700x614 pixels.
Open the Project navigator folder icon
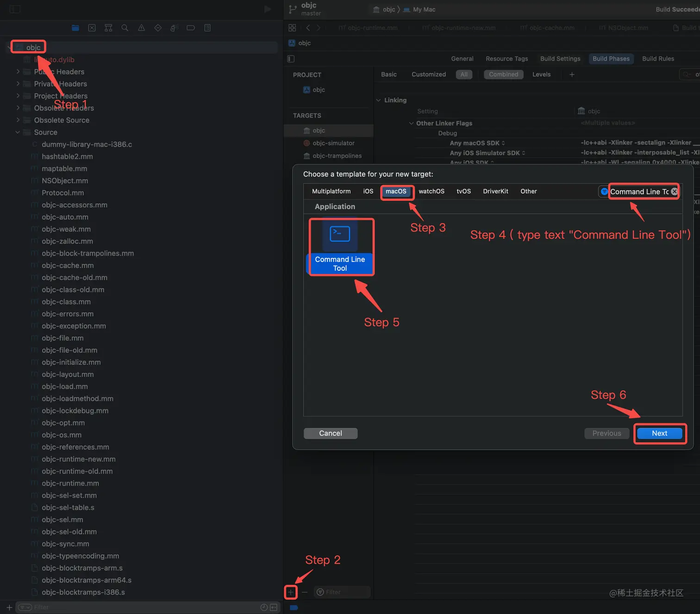pyautogui.click(x=75, y=28)
